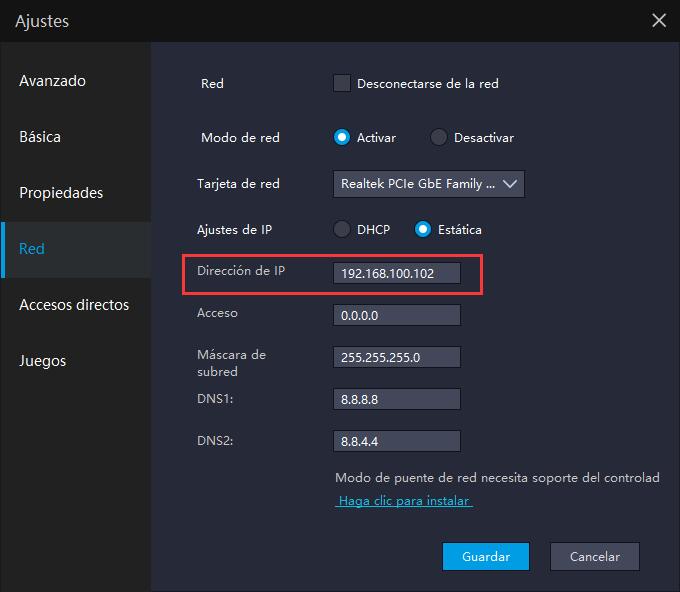Choose Desactivar network mode option
This screenshot has height=592, width=680.
[439, 138]
